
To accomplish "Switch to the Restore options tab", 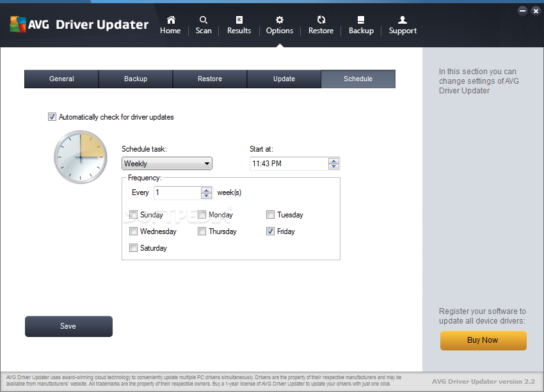I will (x=210, y=79).
